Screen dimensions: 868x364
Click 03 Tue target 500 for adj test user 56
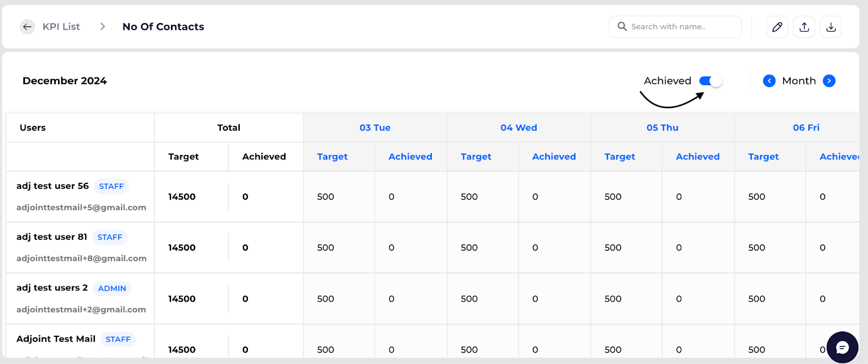pyautogui.click(x=325, y=197)
